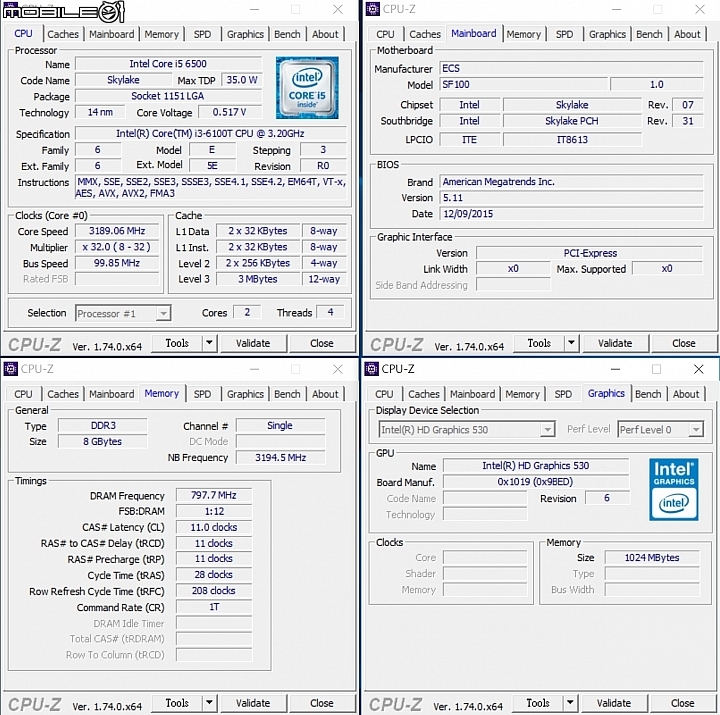Select Graphics tab in Memory window
Image resolution: width=720 pixels, height=715 pixels.
(x=245, y=394)
